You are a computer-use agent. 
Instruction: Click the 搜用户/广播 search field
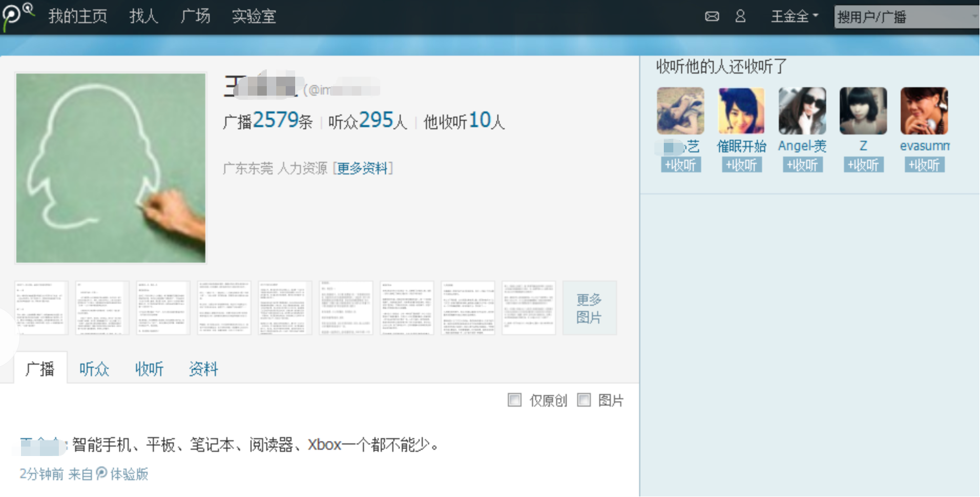point(907,17)
